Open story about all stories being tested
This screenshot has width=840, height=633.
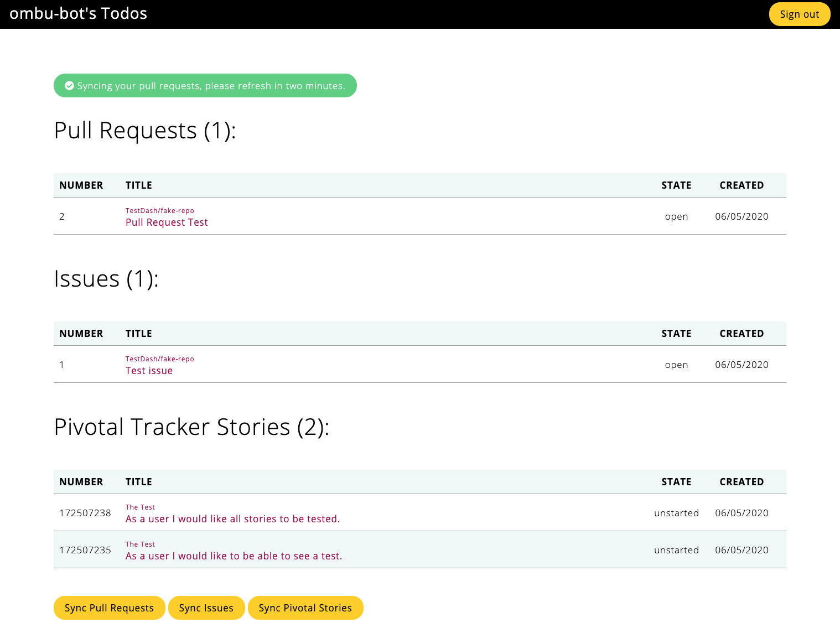(x=232, y=519)
